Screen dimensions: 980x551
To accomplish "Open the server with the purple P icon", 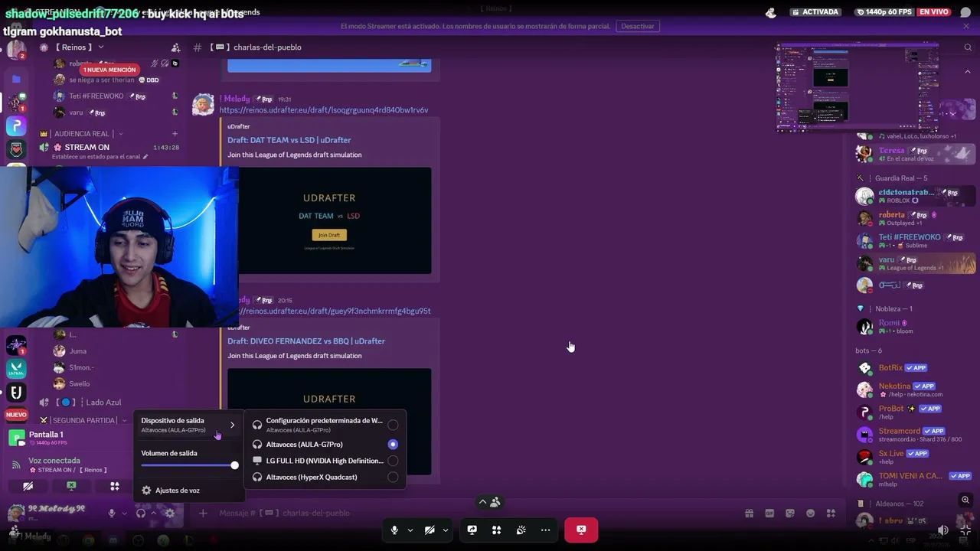I will [x=16, y=126].
